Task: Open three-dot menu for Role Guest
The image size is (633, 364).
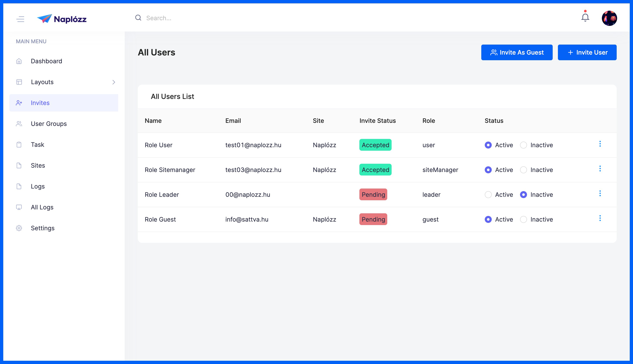Action: coord(600,218)
